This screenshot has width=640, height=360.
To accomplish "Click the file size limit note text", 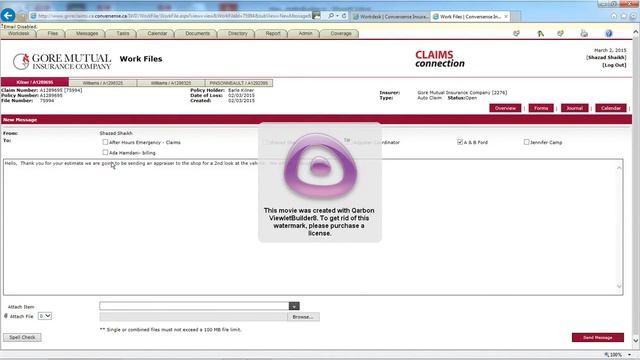I will coord(170,329).
